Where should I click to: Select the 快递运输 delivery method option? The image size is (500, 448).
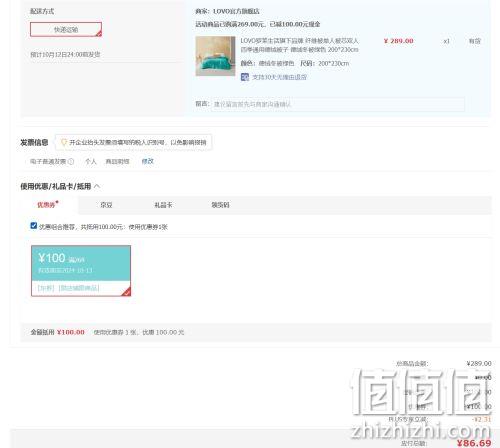(x=66, y=30)
